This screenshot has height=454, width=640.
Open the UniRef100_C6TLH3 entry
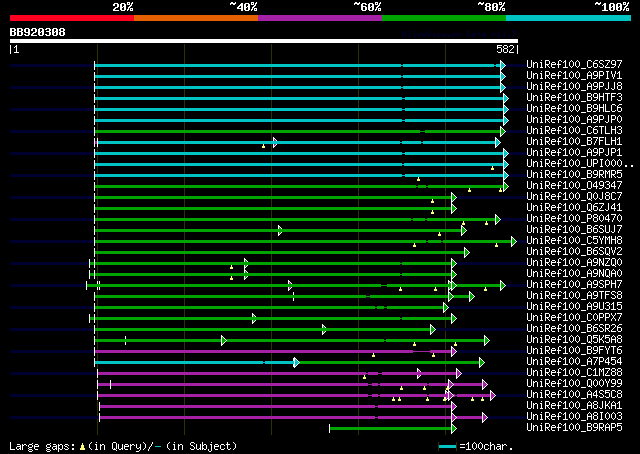pos(574,131)
